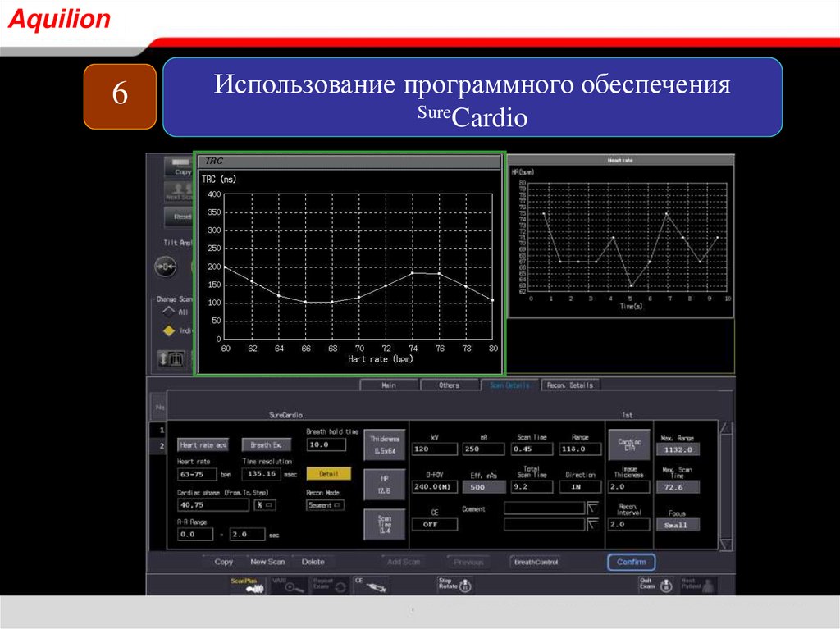
Task: Click the Next Patient icon
Action: coord(697,585)
